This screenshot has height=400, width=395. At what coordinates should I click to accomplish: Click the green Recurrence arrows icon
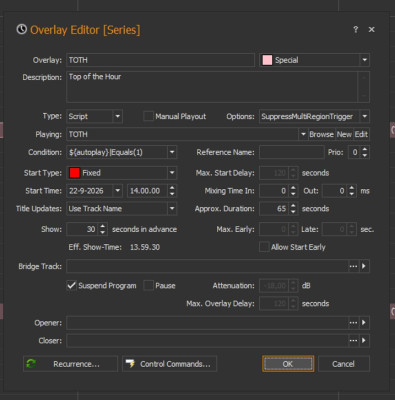31,364
